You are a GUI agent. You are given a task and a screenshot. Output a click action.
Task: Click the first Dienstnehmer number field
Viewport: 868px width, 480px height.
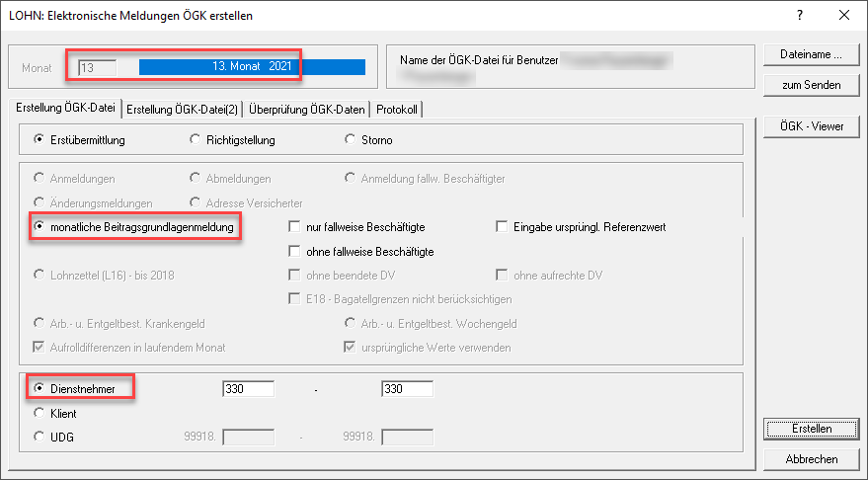coord(248,390)
